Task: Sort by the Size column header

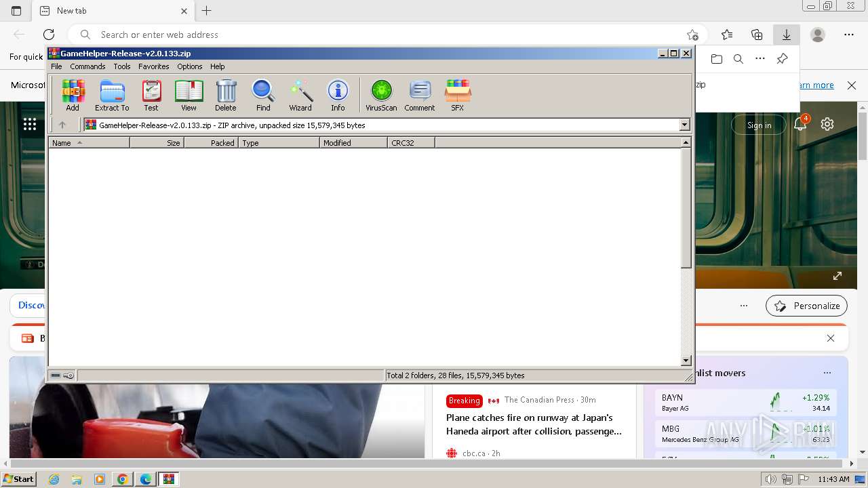Action: [157, 143]
